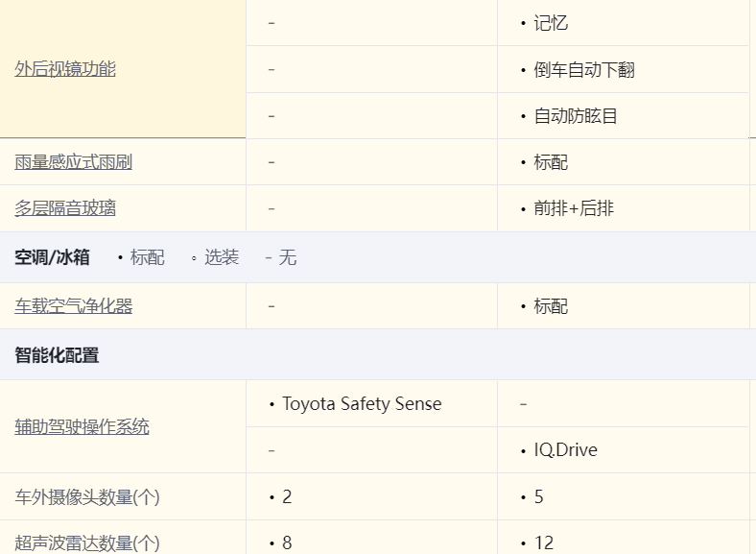Click the 记忆 mirror feature cell
This screenshot has width=756, height=554.
(x=551, y=23)
